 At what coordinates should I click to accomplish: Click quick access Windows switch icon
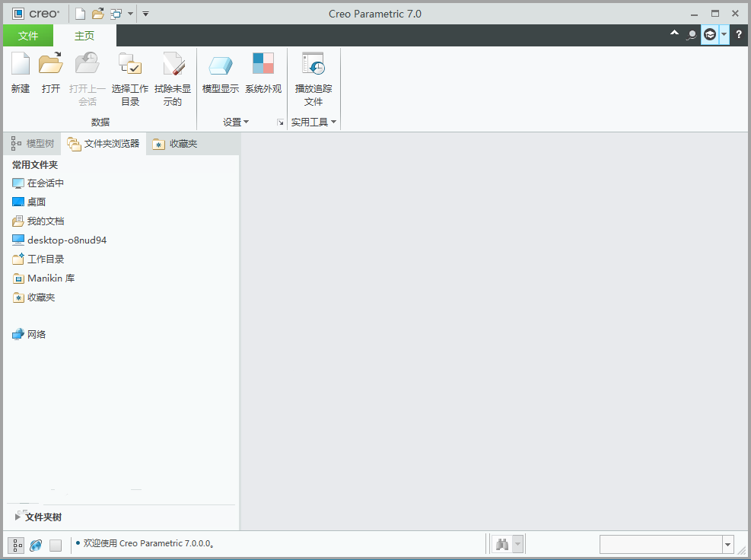coord(116,14)
